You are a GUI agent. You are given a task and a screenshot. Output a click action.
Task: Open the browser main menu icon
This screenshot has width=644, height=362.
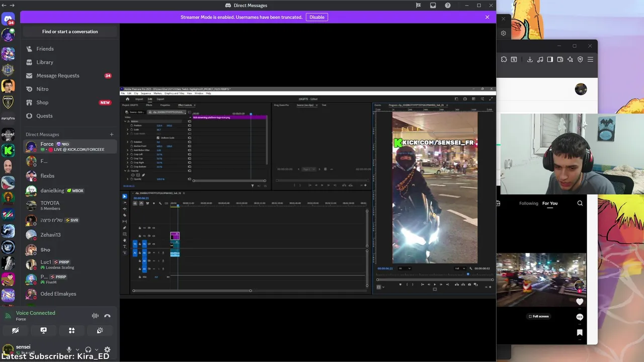590,59
